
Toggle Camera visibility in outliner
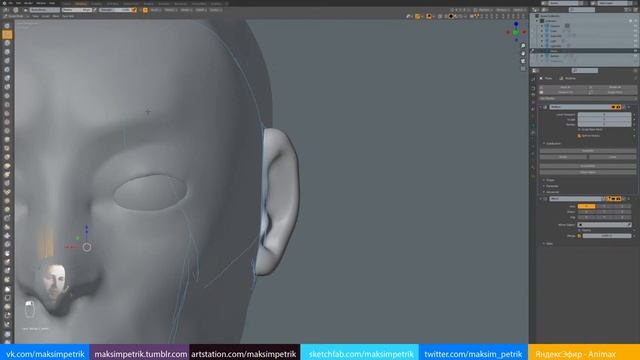(x=635, y=26)
